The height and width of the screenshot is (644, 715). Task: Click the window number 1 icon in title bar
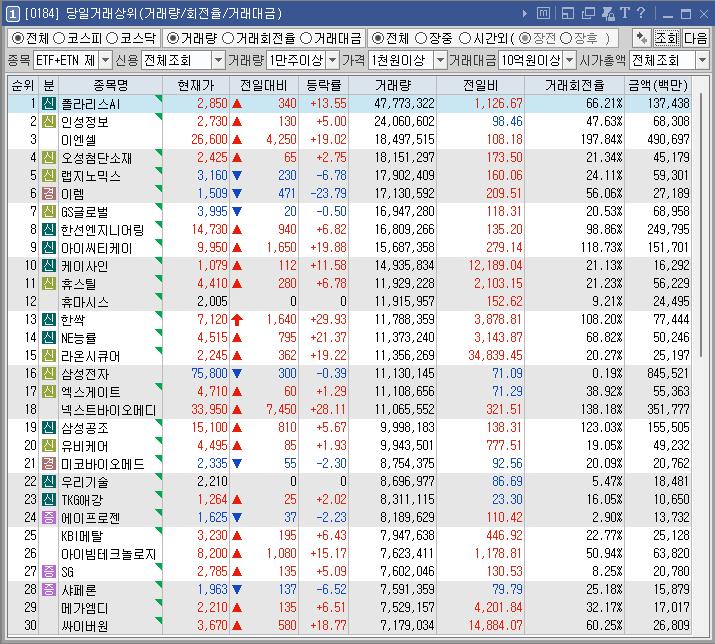tap(12, 14)
